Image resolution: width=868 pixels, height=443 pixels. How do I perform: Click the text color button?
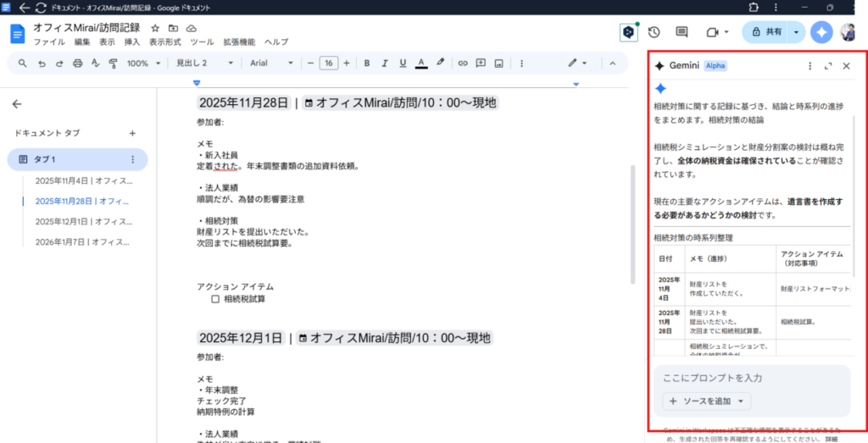(423, 64)
